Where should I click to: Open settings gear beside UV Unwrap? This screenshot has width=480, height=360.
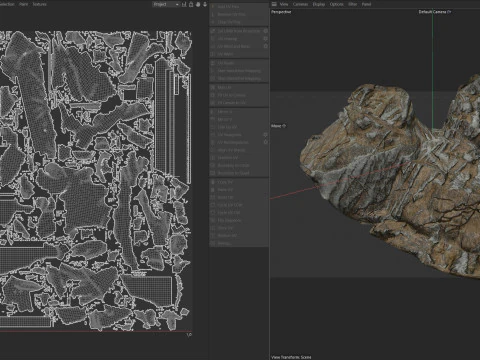[x=266, y=39]
